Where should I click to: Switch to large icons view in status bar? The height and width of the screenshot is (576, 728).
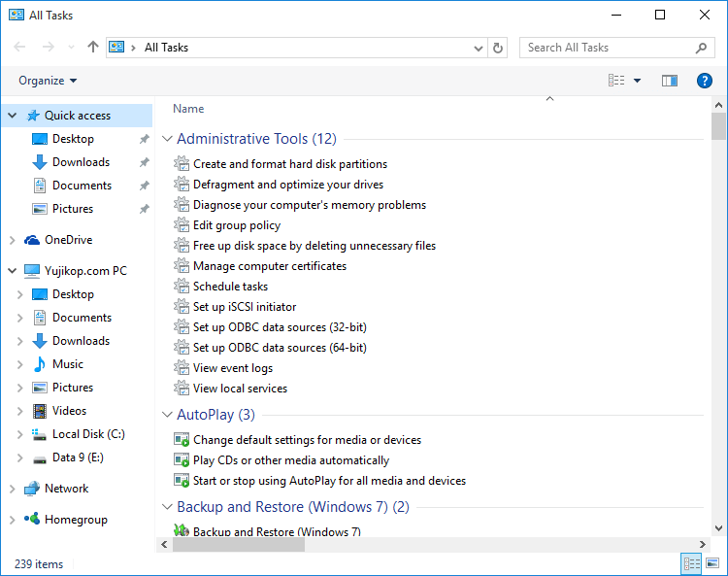point(712,564)
